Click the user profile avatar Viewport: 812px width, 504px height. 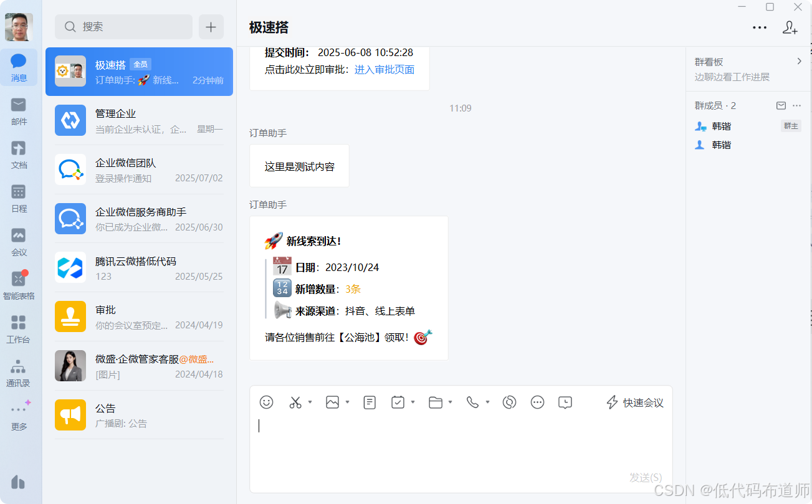pos(19,26)
